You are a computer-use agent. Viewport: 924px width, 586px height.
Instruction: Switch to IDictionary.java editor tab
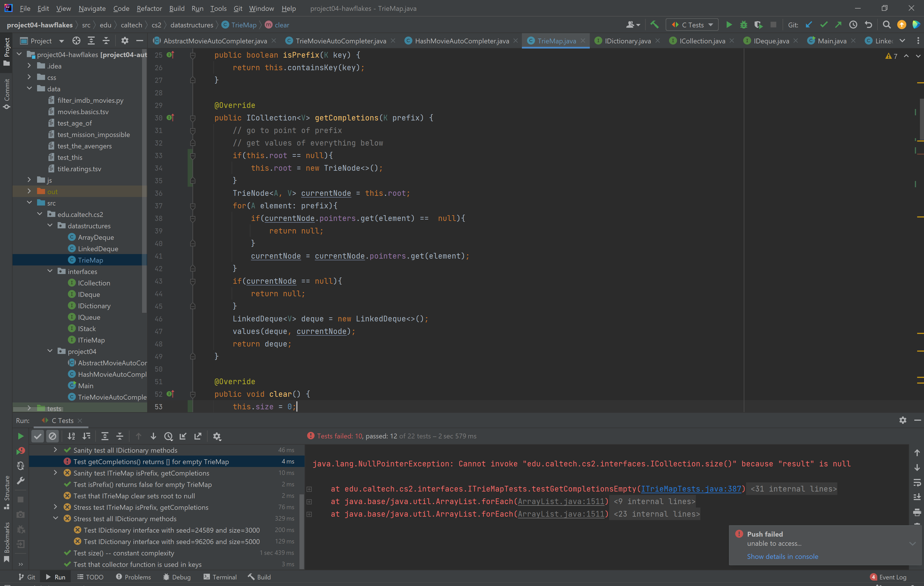[x=627, y=41]
